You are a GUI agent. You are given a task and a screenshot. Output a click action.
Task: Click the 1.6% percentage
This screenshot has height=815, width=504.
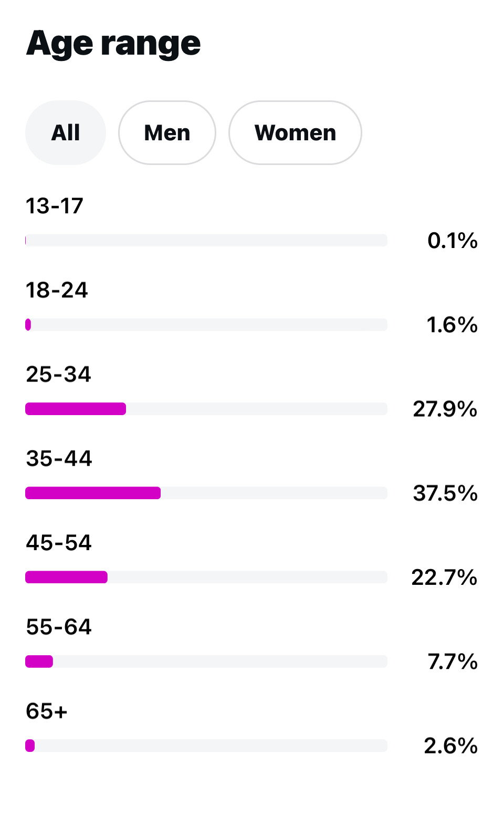451,325
